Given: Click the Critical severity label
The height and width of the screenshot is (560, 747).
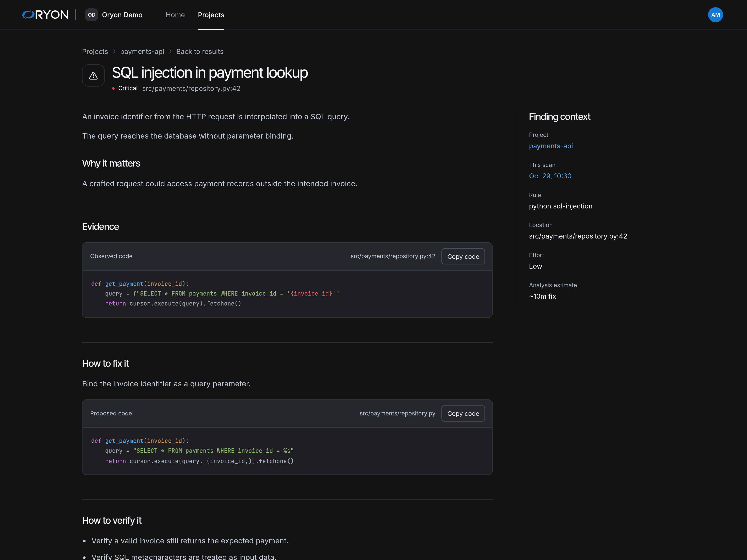Looking at the screenshot, I should [x=128, y=88].
